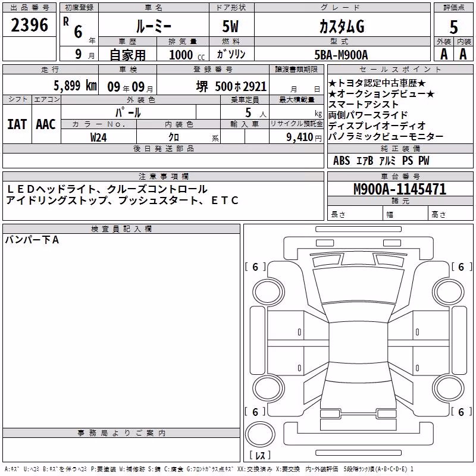This screenshot has height=476, width=476.
Task: Click front-left tire circle on diagram
Action: 268,292
